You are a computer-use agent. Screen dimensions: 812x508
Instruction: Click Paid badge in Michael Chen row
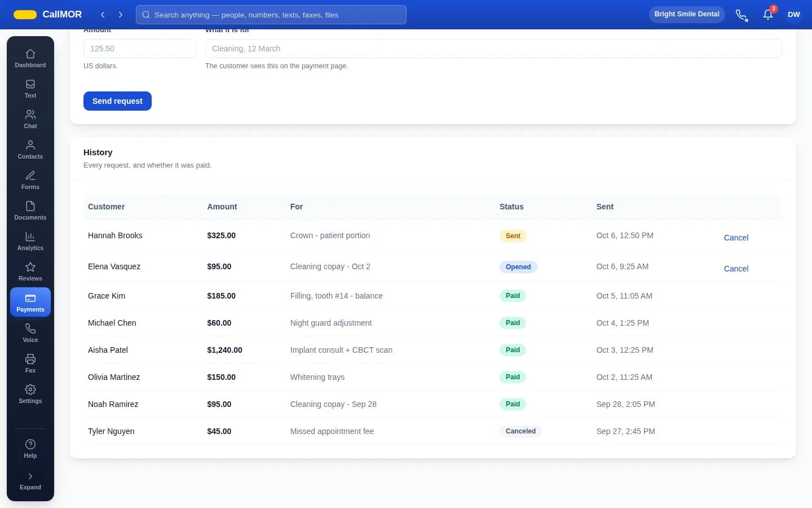click(513, 323)
